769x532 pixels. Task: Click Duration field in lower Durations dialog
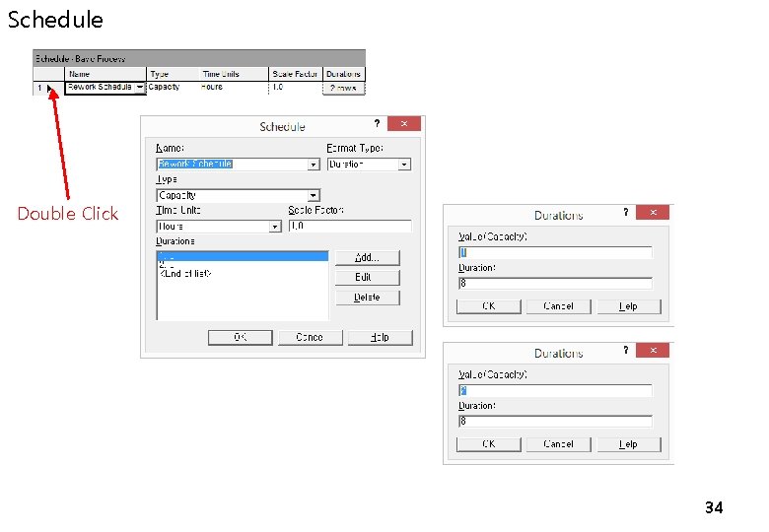coord(555,422)
